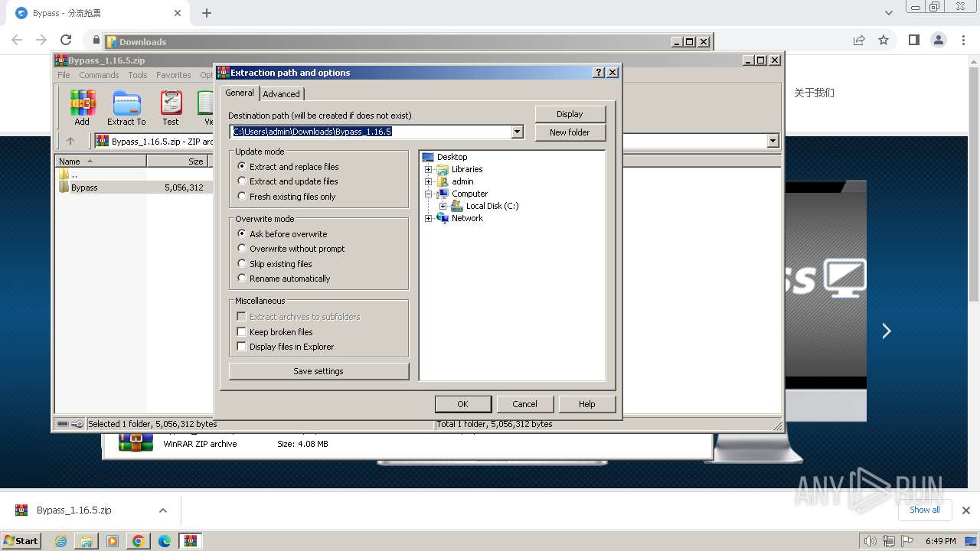Click the volume icon in system tray
Viewport: 980px width, 551px height.
tap(870, 541)
